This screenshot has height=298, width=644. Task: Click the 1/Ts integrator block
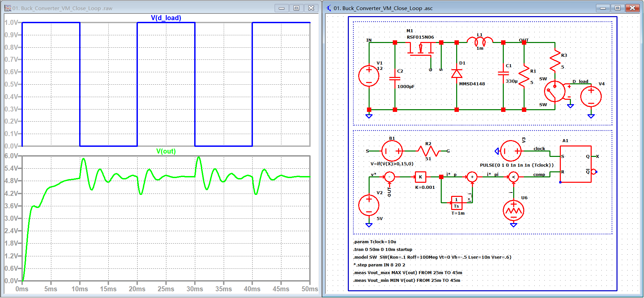click(x=457, y=203)
